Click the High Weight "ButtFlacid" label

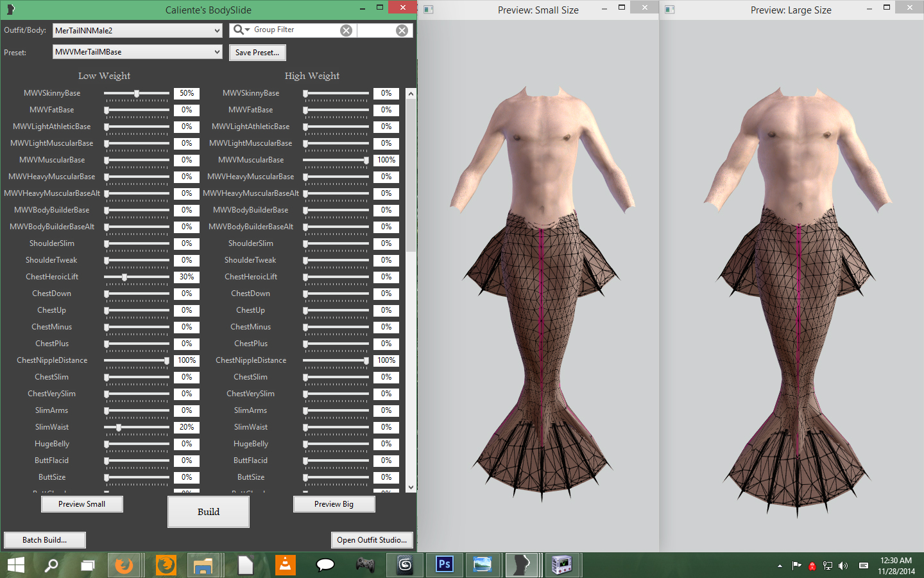pyautogui.click(x=250, y=460)
